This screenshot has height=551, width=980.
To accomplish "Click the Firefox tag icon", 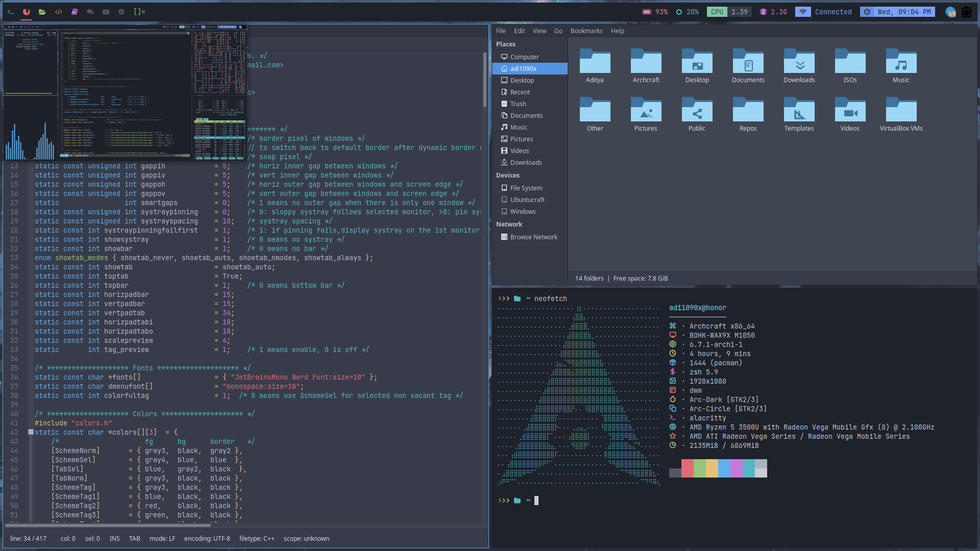I will (26, 12).
